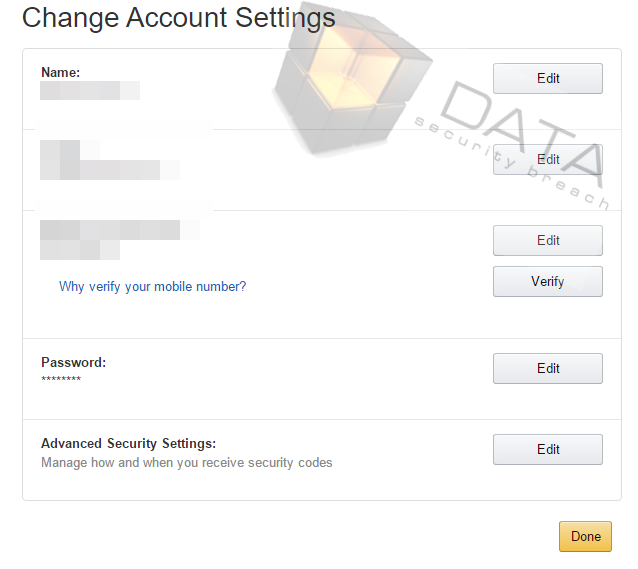
Task: Edit the Password
Action: coord(548,368)
